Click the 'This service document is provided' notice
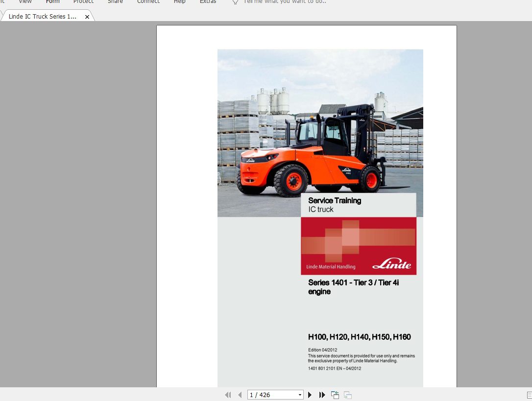 point(362,358)
